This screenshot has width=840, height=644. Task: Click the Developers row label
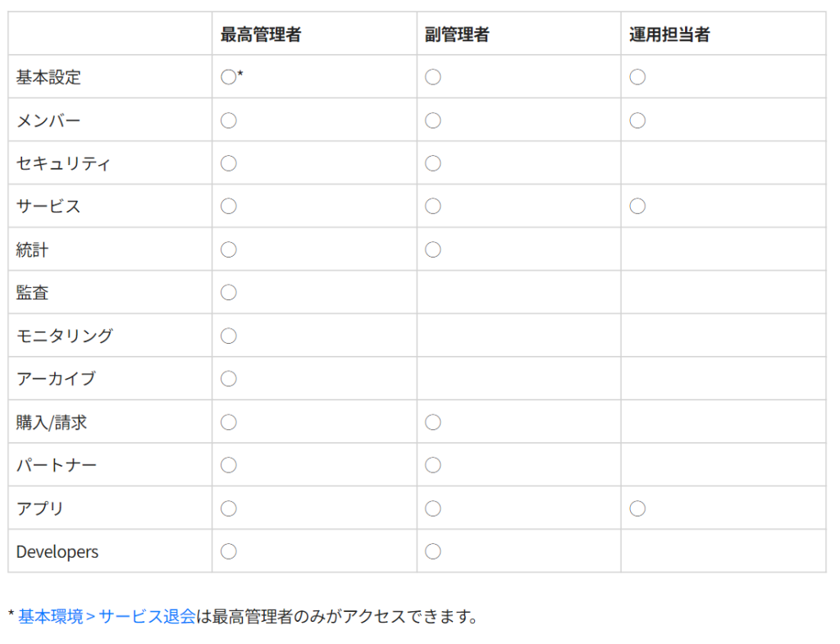click(x=57, y=552)
